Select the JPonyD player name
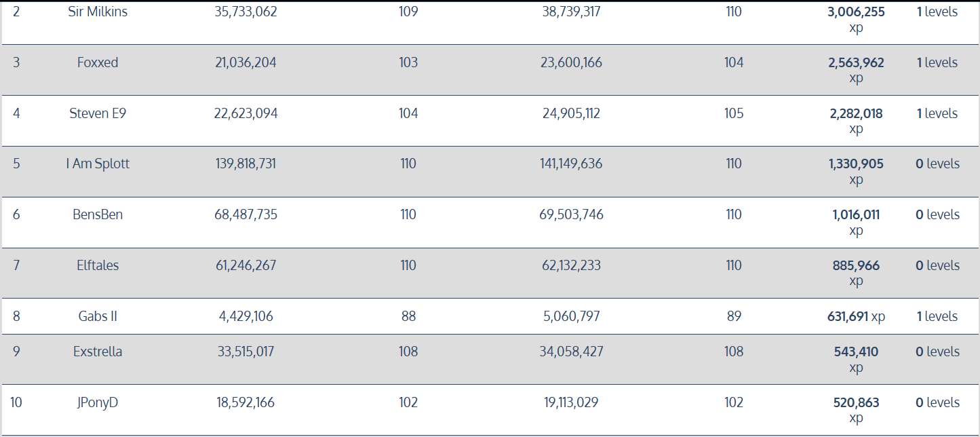This screenshot has width=980, height=437. tap(98, 402)
